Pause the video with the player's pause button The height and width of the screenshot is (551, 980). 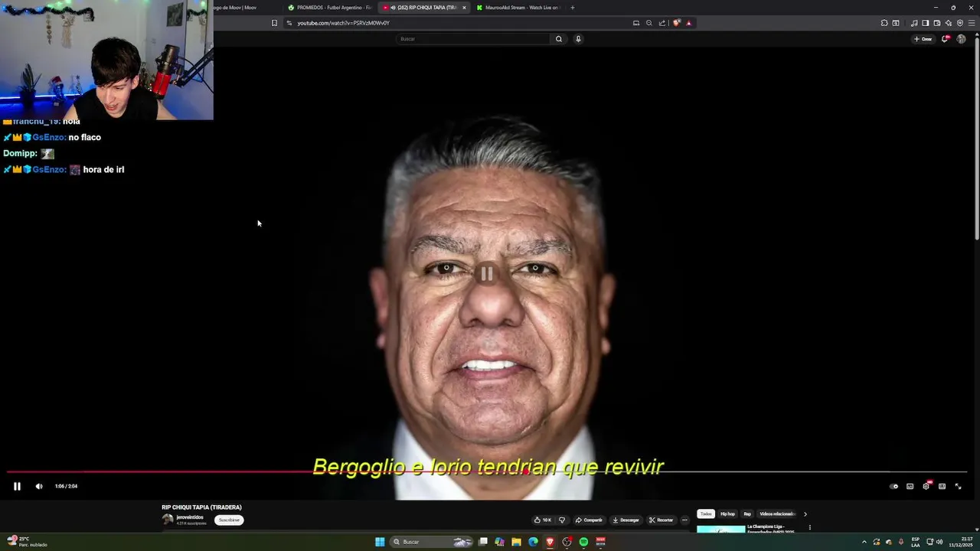click(17, 486)
